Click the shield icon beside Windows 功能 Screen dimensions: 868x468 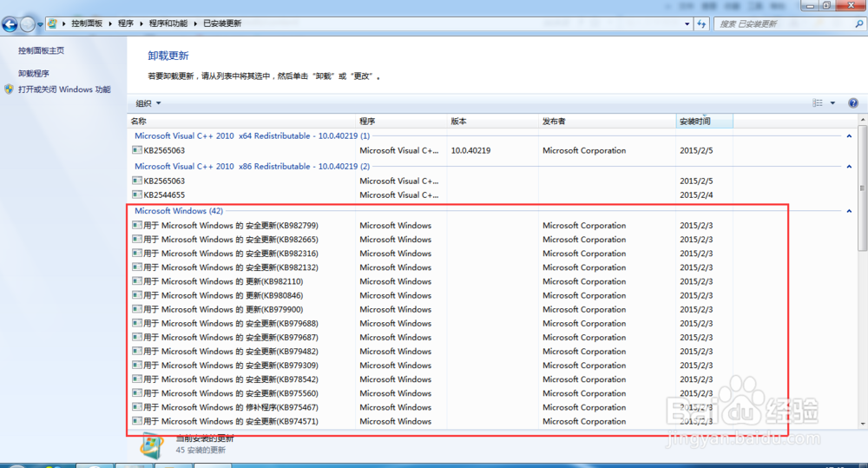click(9, 89)
